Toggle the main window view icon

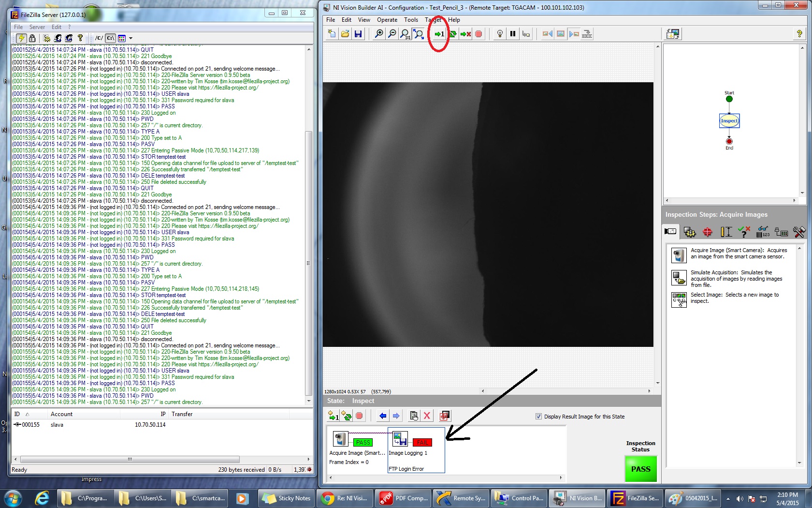(x=673, y=34)
